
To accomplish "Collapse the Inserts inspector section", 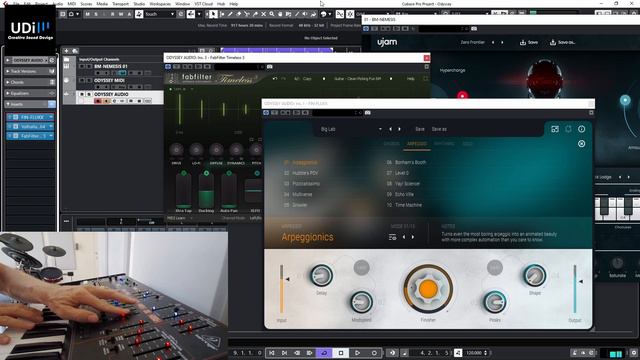I will pyautogui.click(x=29, y=104).
